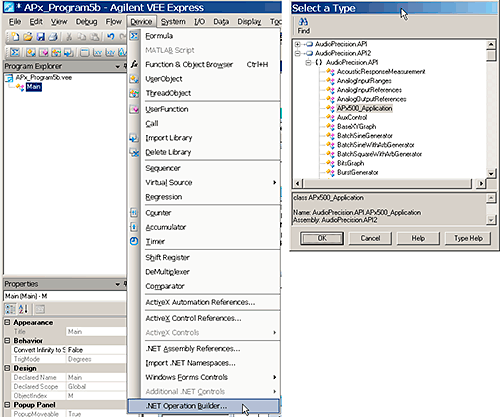This screenshot has height=417, width=500.
Task: Click the Cut scissors toolbar icon
Action: pos(69,36)
